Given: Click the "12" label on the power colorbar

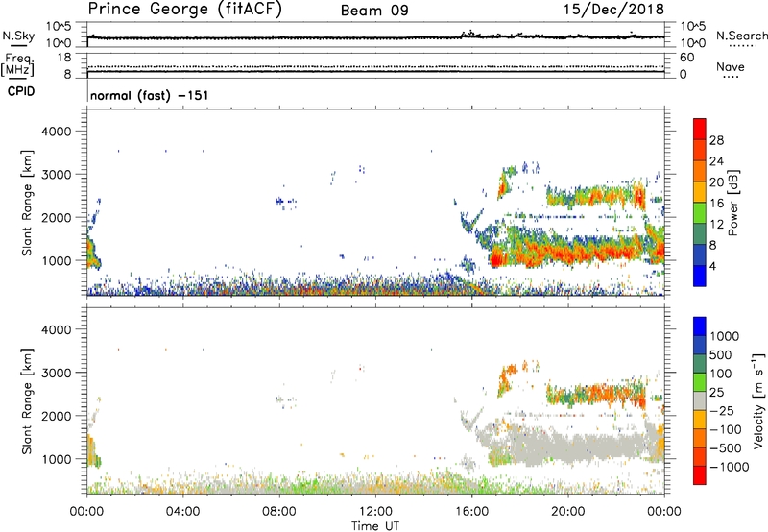Looking at the screenshot, I should coord(716,225).
